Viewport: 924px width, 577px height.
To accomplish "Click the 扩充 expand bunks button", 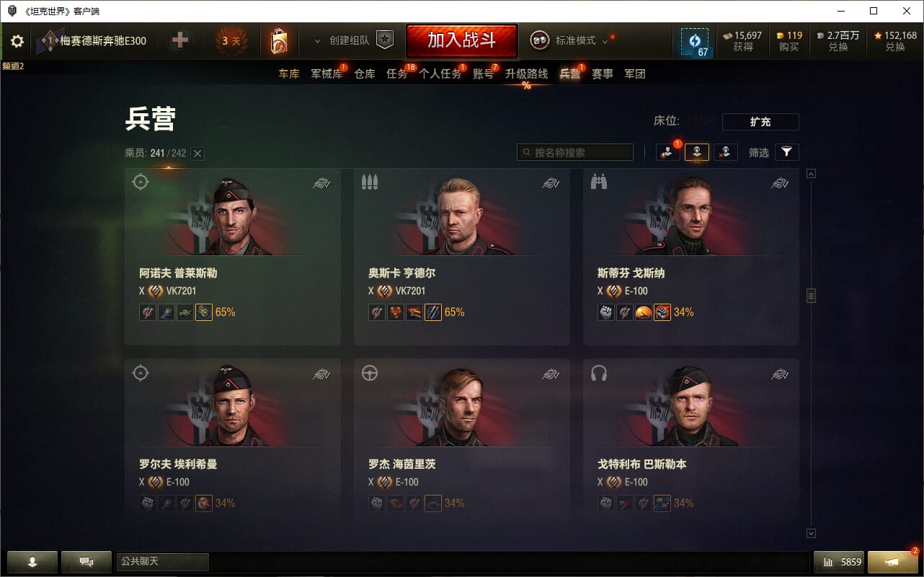I will pos(760,122).
